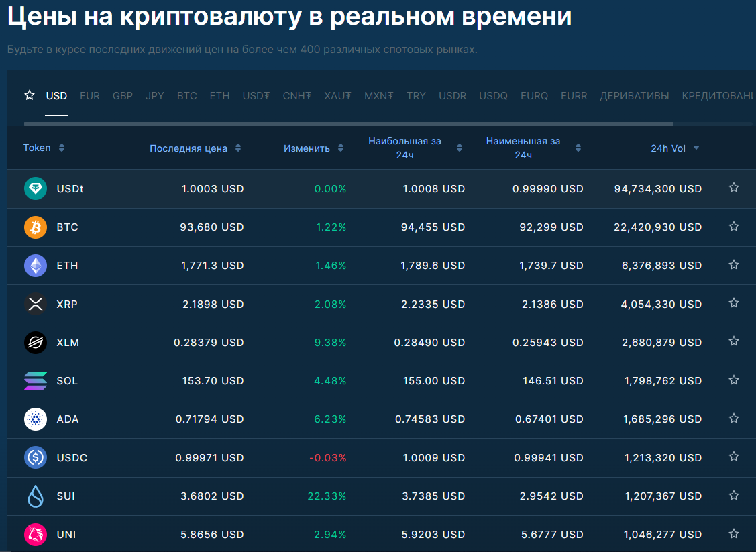Toggle the SOL favorite star
The image size is (756, 552).
pyautogui.click(x=734, y=380)
